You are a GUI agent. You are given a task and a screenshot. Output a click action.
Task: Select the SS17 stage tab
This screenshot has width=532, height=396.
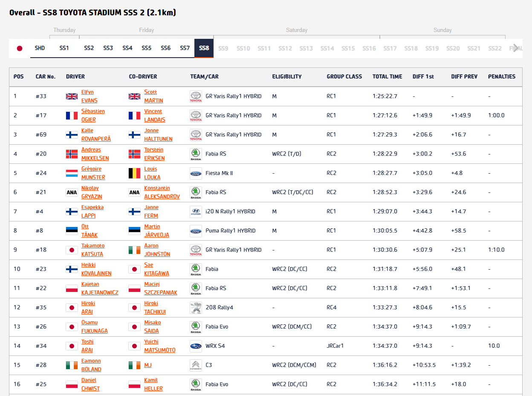pyautogui.click(x=390, y=48)
